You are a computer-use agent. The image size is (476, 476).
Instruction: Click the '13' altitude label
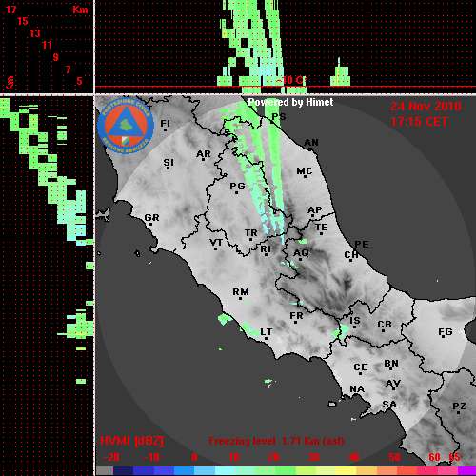34,33
